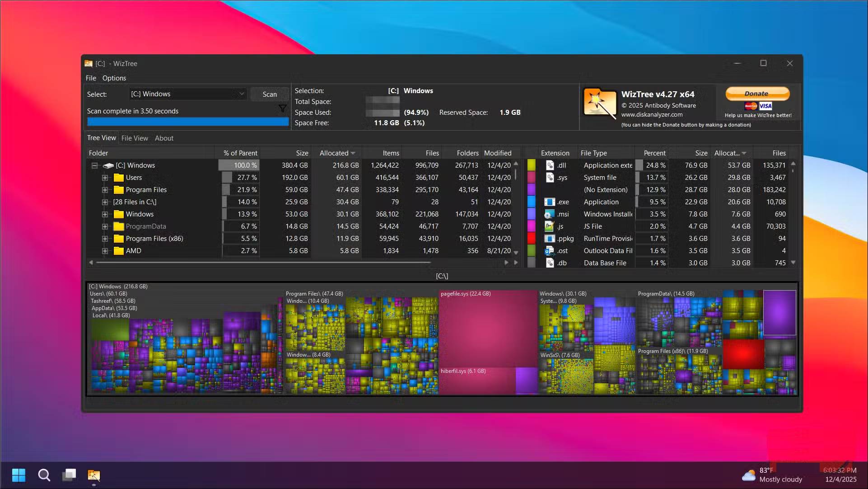
Task: Click the Donate button
Action: coord(757,94)
